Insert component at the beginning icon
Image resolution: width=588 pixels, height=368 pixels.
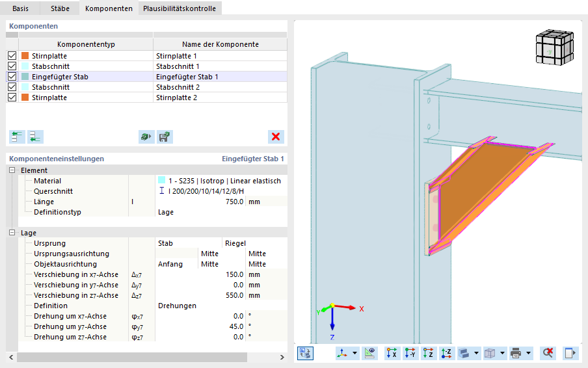point(17,137)
